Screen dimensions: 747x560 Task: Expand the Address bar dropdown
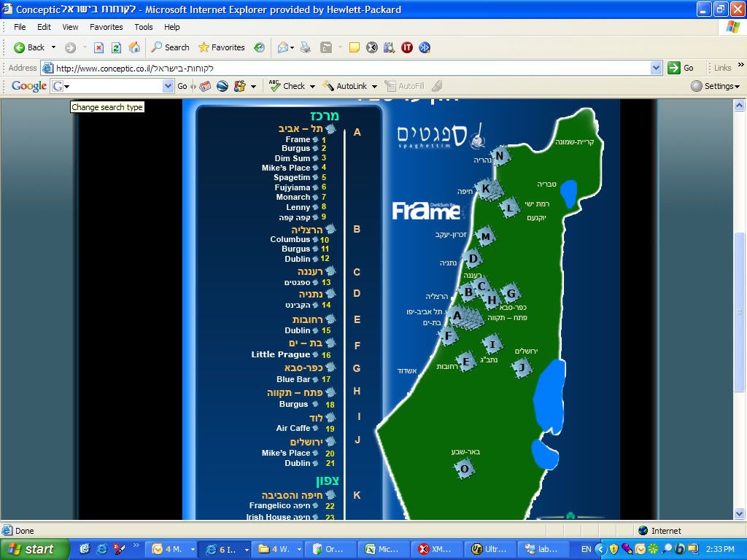[656, 68]
